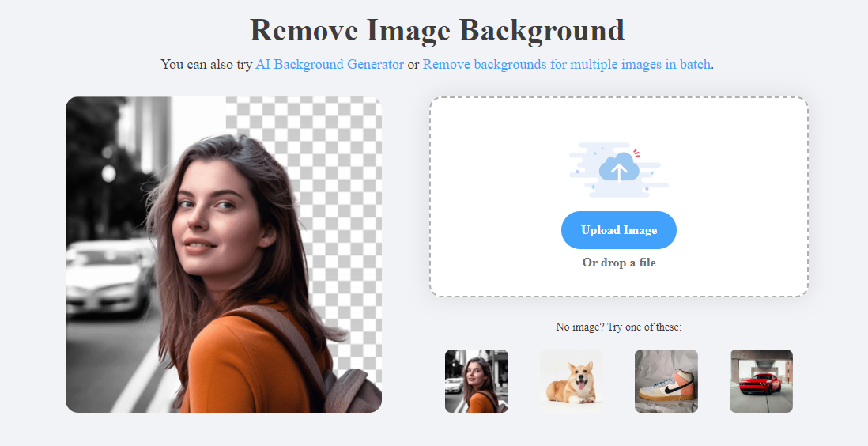The image size is (868, 446).
Task: Select the woman sample thumbnail
Action: tap(477, 381)
